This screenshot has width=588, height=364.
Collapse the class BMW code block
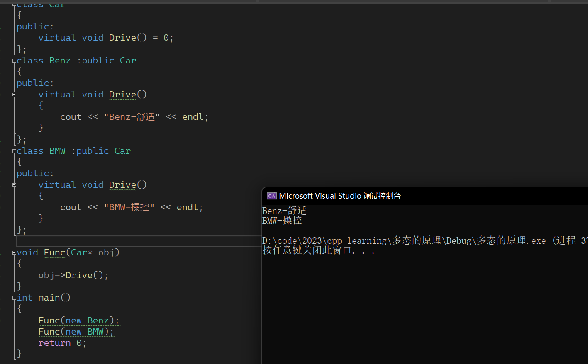pos(14,151)
